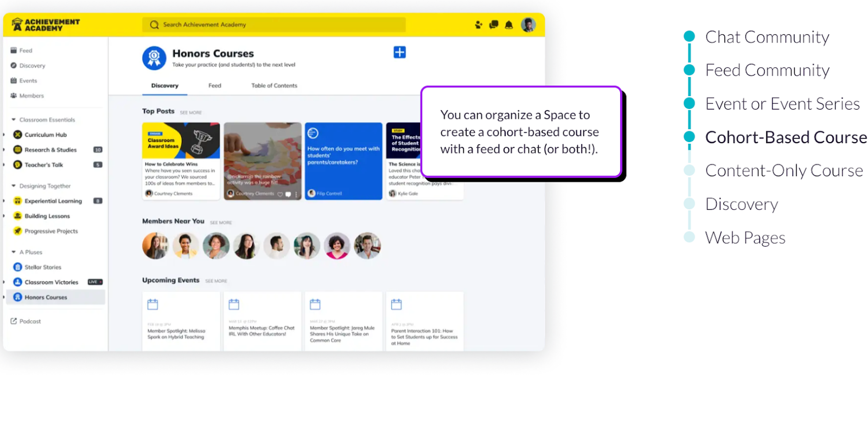Select Web Pages step
Viewport: 868px width, 427px height.
[x=745, y=238]
